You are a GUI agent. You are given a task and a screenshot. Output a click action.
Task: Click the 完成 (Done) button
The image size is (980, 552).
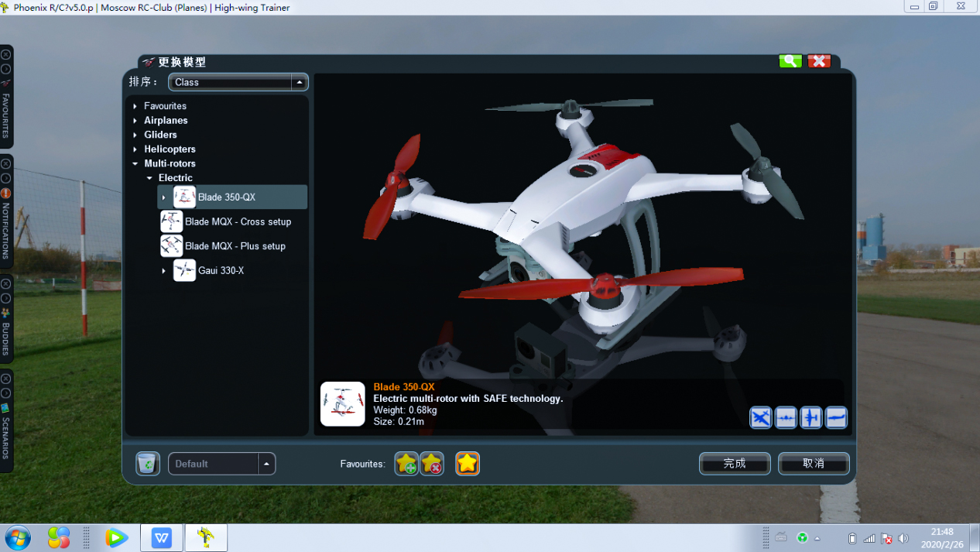(x=735, y=464)
